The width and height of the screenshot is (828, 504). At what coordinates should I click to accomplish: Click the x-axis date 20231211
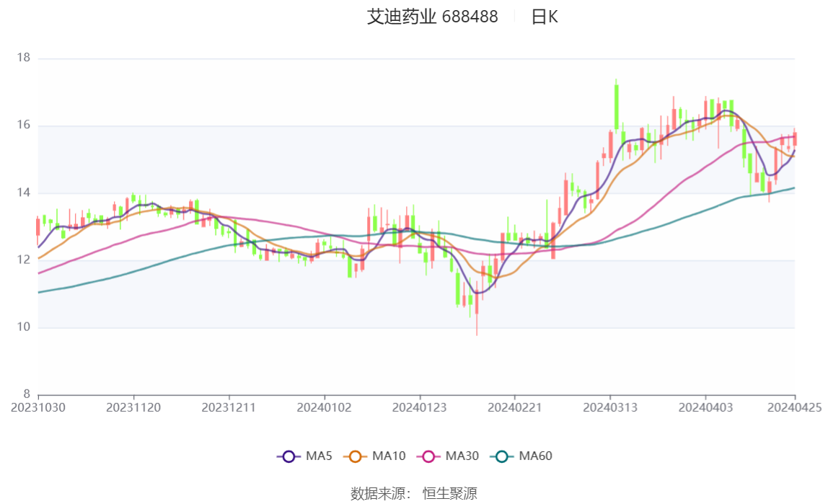pyautogui.click(x=229, y=407)
